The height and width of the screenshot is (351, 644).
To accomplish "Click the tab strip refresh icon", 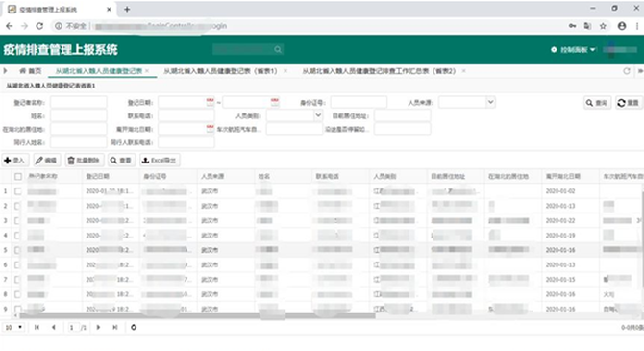I will [x=627, y=71].
